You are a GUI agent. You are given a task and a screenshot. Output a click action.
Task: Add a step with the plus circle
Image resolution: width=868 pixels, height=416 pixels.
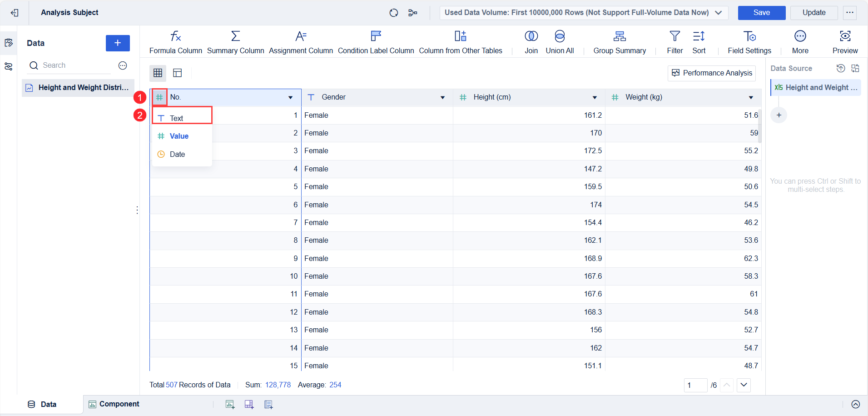click(x=779, y=115)
